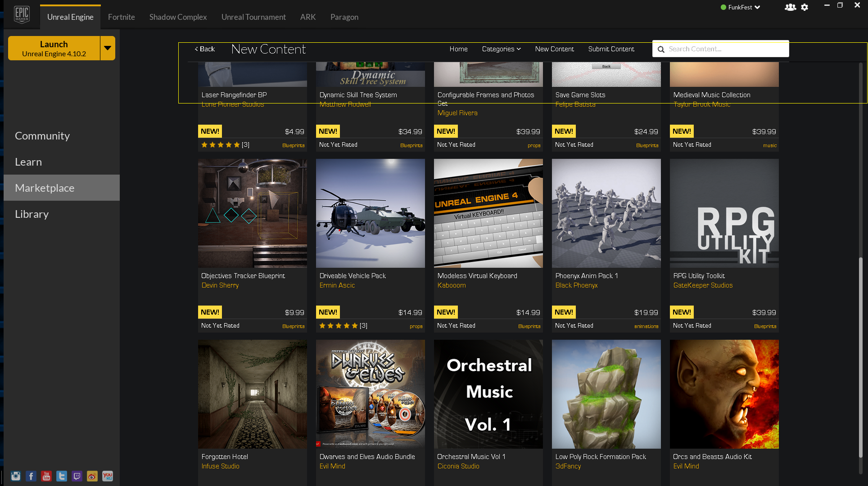The image size is (868, 486).
Task: Open seller Devin Sherry's page
Action: pyautogui.click(x=220, y=285)
